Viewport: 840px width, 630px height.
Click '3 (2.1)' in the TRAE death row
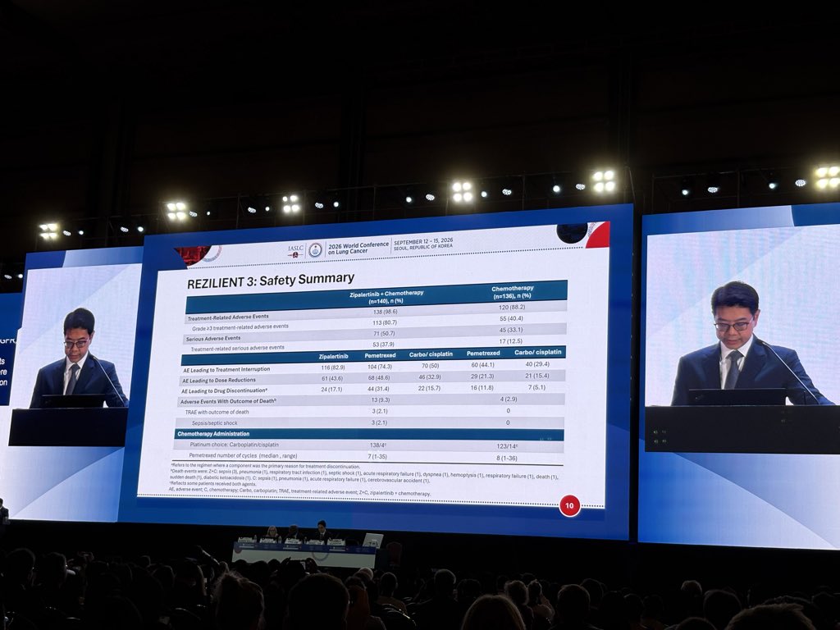pyautogui.click(x=379, y=412)
